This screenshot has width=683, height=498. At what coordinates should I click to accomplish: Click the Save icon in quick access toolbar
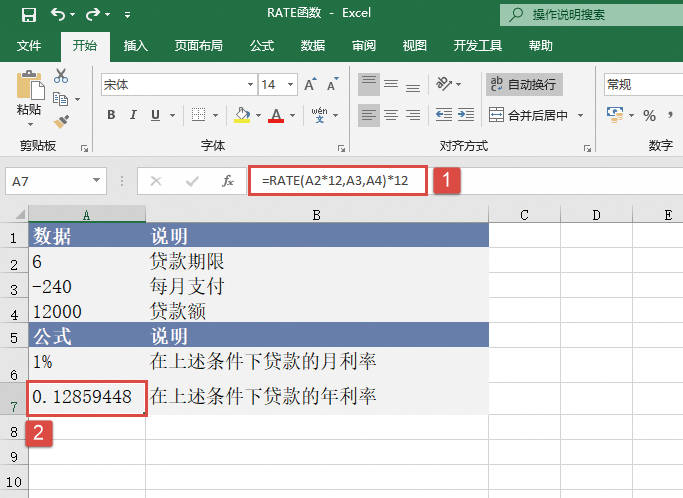click(x=28, y=14)
